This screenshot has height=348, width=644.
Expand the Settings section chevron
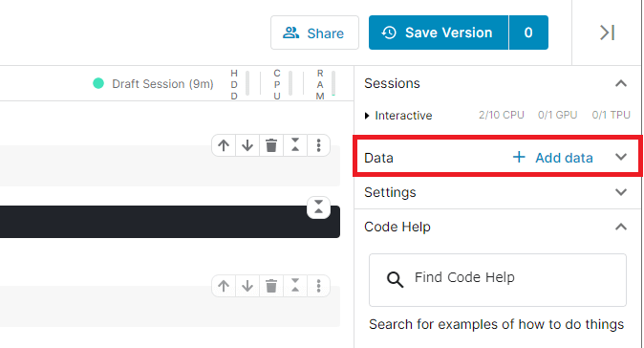pyautogui.click(x=621, y=192)
